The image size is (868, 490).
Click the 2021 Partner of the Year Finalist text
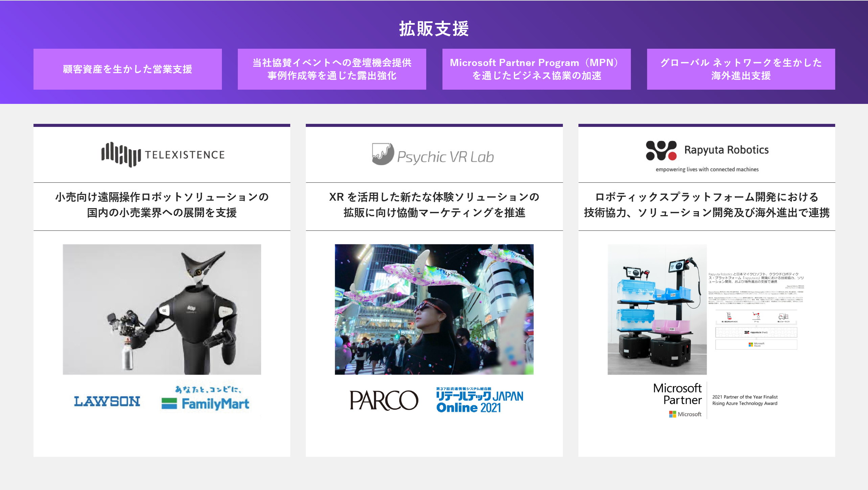[745, 397]
